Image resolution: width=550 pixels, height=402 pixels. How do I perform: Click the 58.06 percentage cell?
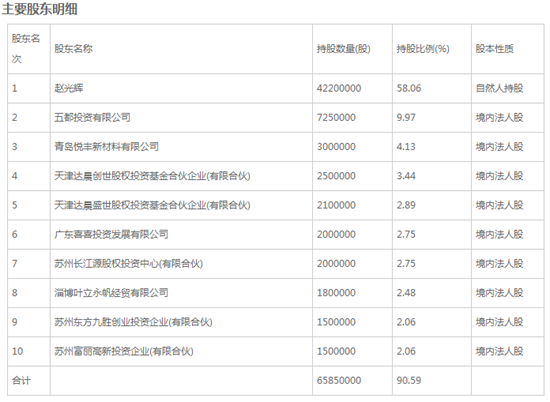point(409,88)
